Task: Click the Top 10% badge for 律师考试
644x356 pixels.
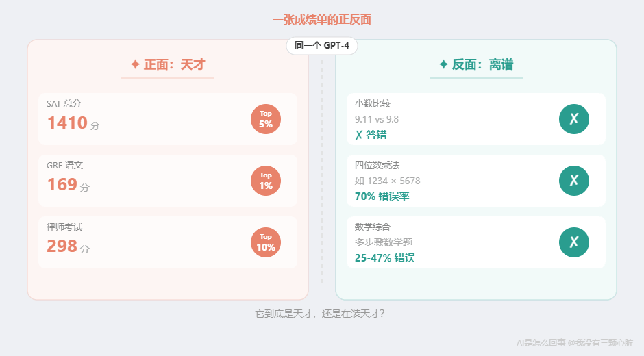Action: pyautogui.click(x=266, y=242)
